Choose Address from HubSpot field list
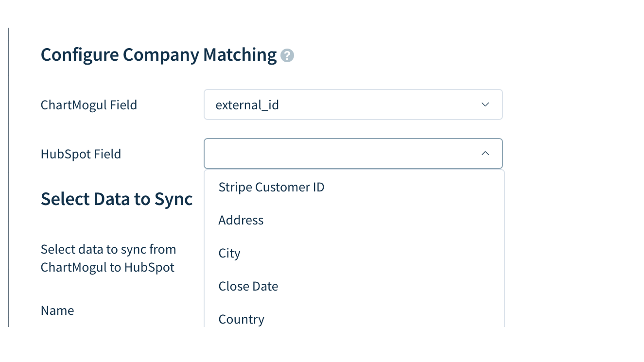644x362 pixels. coord(241,220)
